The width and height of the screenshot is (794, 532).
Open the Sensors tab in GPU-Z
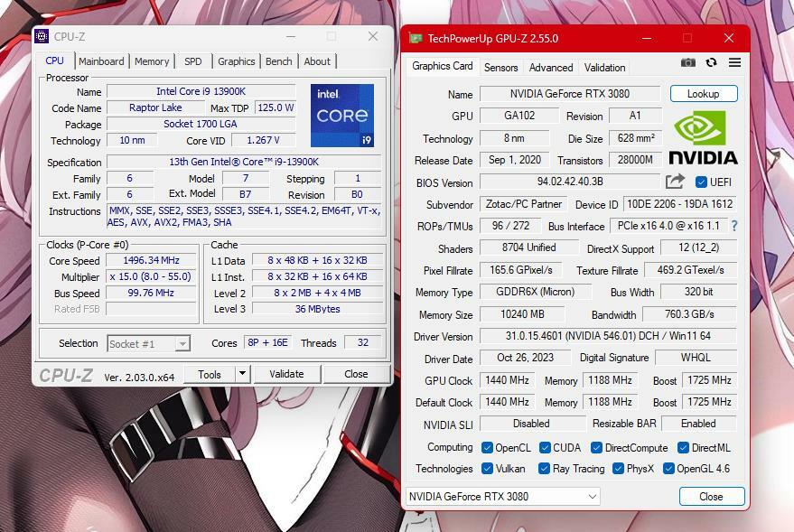(x=500, y=67)
